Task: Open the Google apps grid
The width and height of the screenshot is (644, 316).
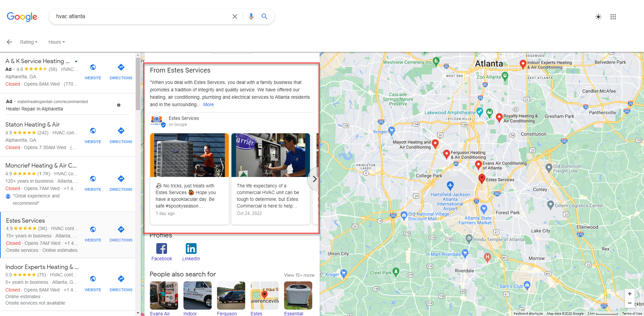Action: coord(613,17)
